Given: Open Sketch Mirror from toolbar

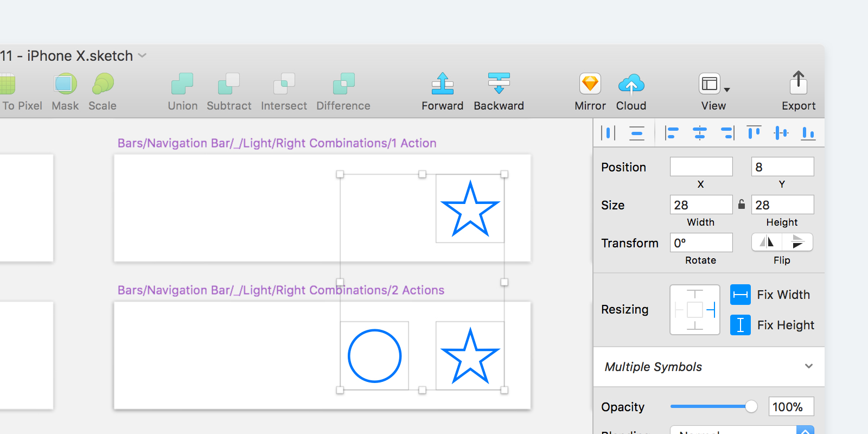Looking at the screenshot, I should [590, 84].
